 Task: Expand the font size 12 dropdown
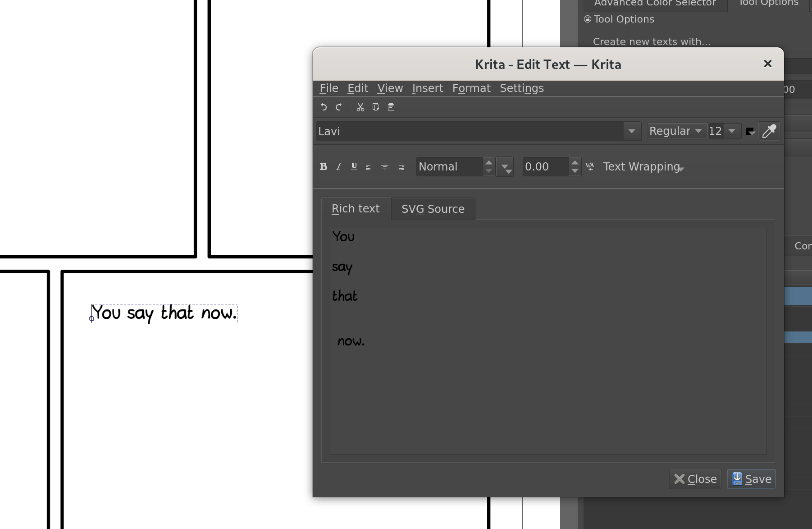(732, 131)
